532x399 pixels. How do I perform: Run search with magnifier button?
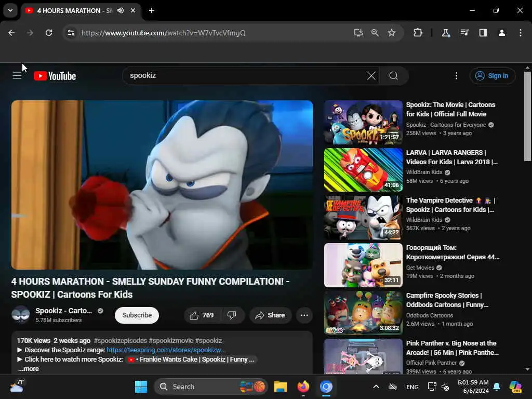[394, 76]
